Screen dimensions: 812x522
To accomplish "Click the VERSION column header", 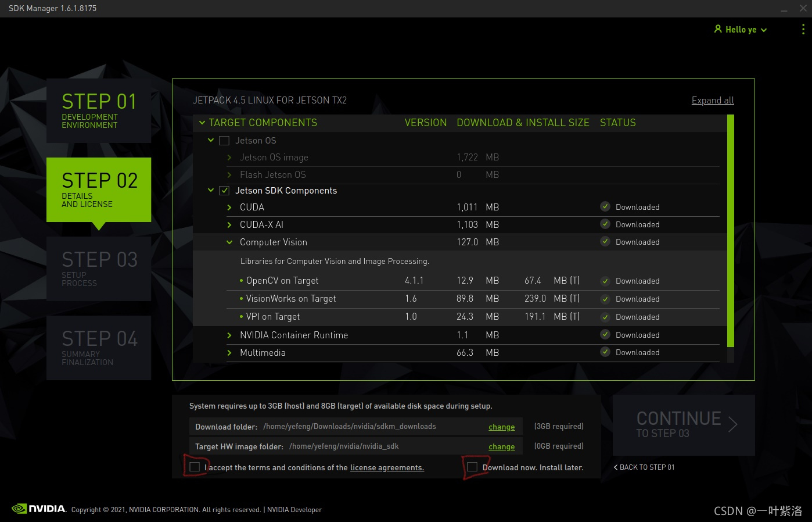I will click(x=426, y=123).
